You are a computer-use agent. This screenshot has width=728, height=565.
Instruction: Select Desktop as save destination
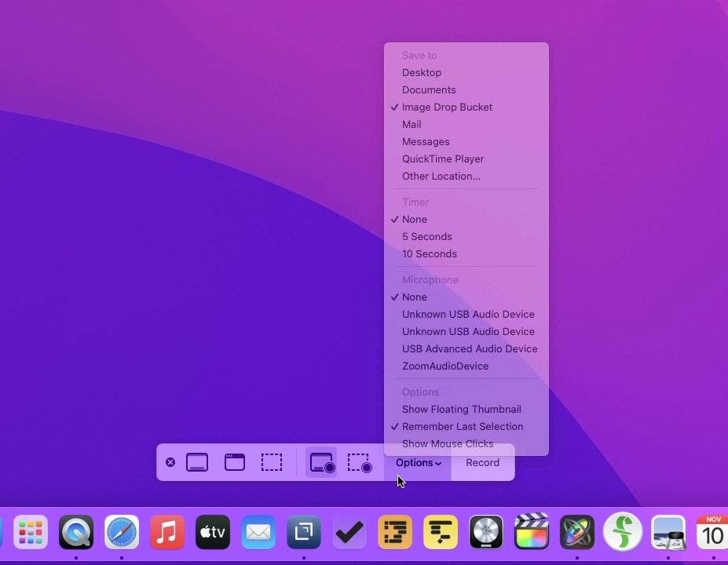(x=422, y=72)
